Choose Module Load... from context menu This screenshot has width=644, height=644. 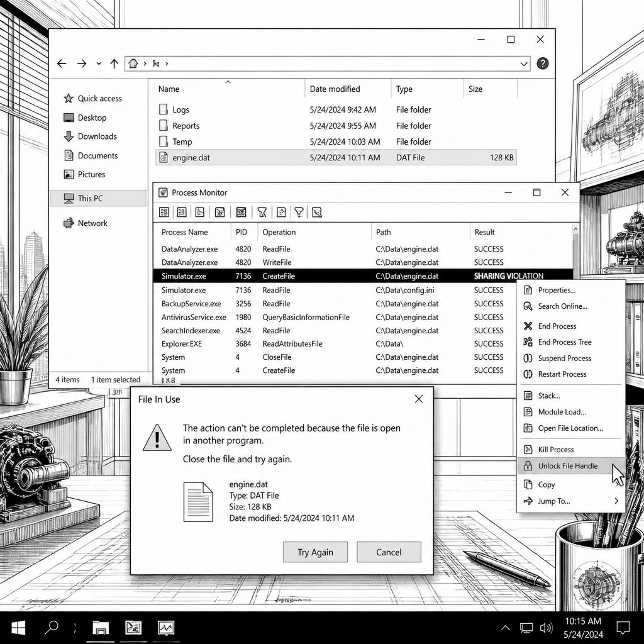tap(571, 412)
